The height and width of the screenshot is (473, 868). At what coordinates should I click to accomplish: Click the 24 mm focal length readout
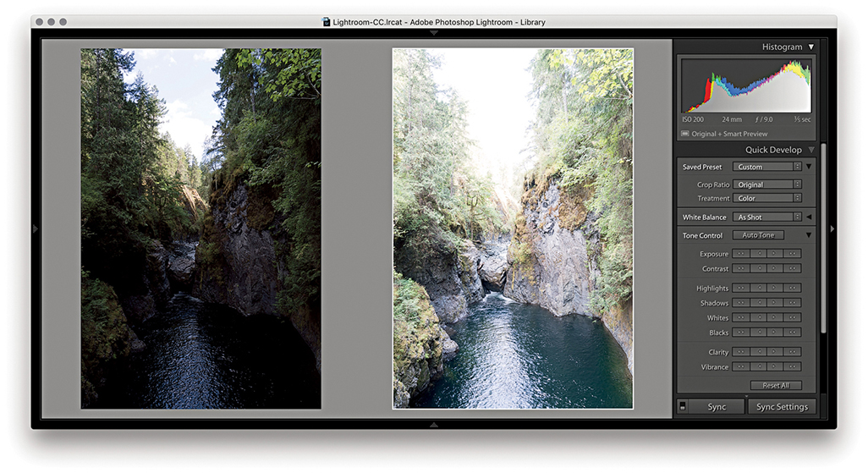click(x=731, y=119)
